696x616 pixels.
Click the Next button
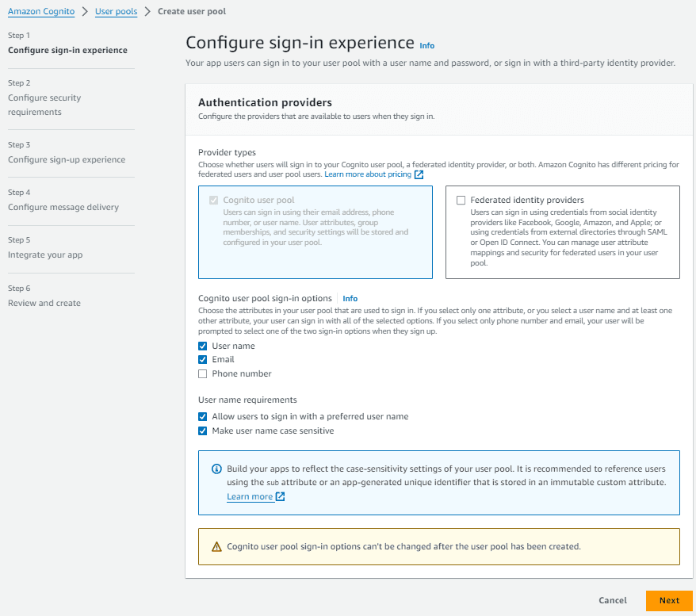pos(669,600)
